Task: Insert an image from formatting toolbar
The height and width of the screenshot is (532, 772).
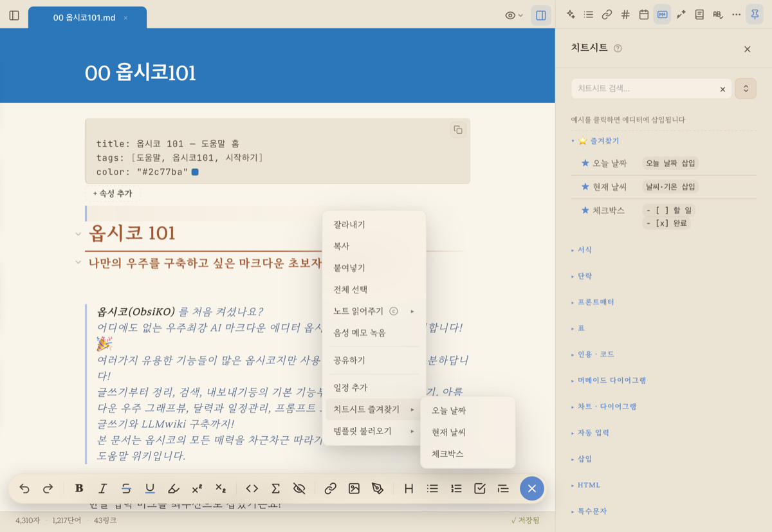Action: click(354, 489)
